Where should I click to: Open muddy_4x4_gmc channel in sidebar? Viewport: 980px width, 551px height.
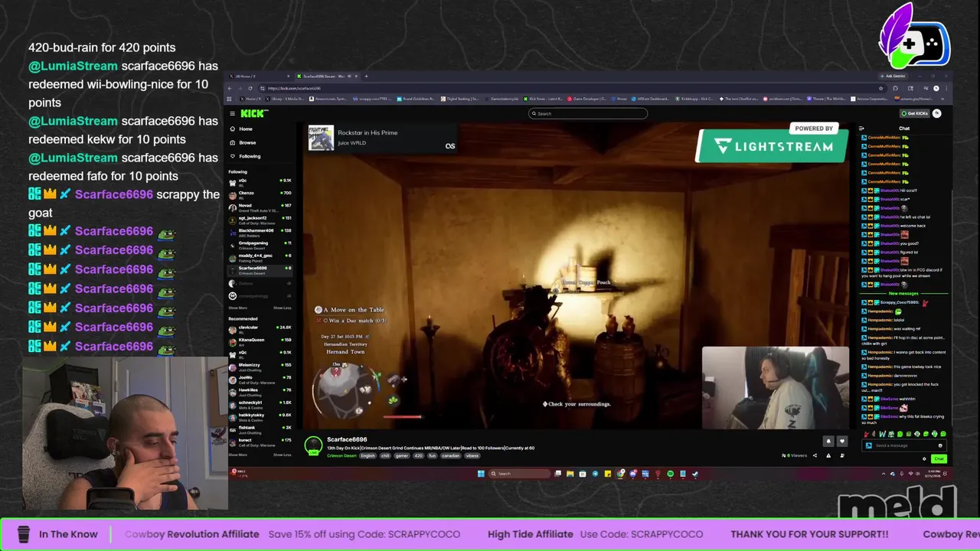click(x=260, y=256)
